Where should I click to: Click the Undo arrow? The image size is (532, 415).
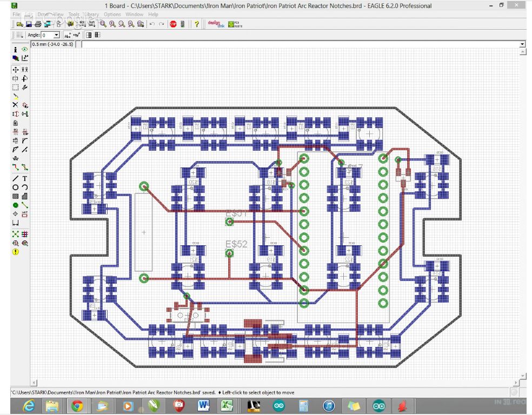point(152,24)
